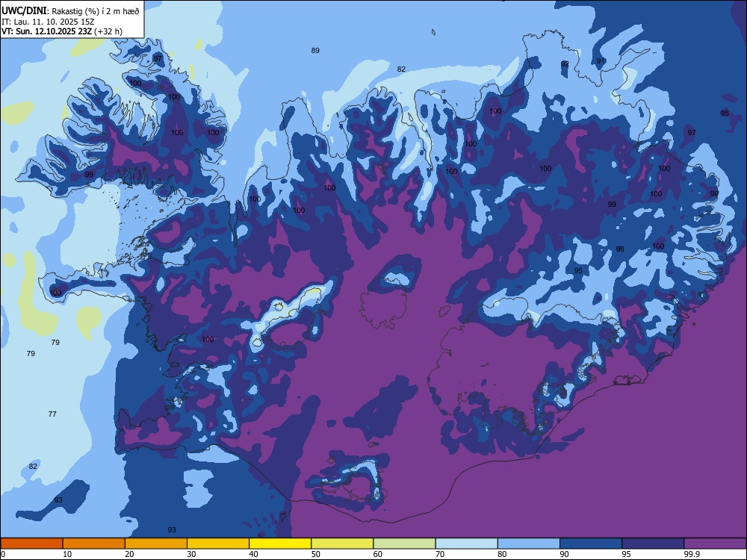Image resolution: width=747 pixels, height=560 pixels.
Task: Click the pale blue 70–80 legend swatch
Action: (466, 544)
